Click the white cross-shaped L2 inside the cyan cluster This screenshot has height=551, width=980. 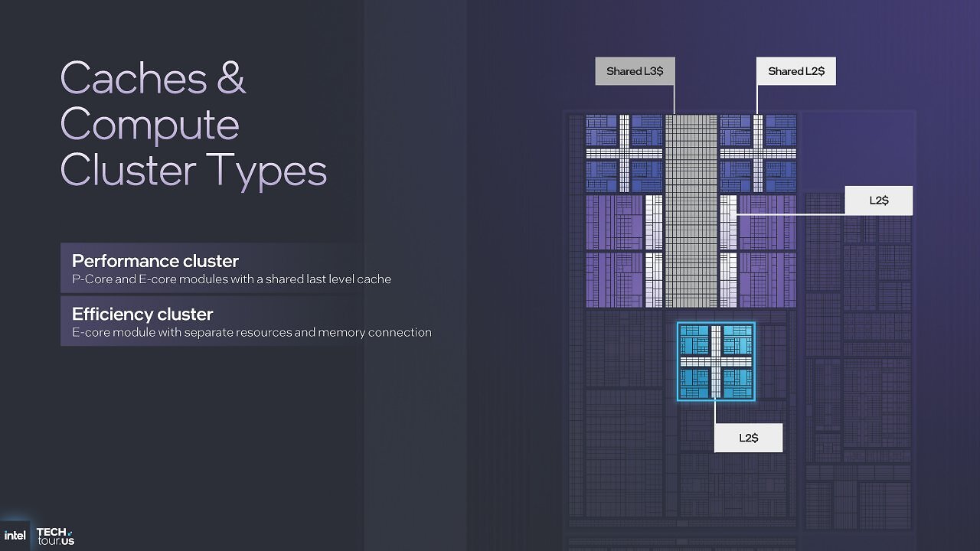[x=716, y=361]
